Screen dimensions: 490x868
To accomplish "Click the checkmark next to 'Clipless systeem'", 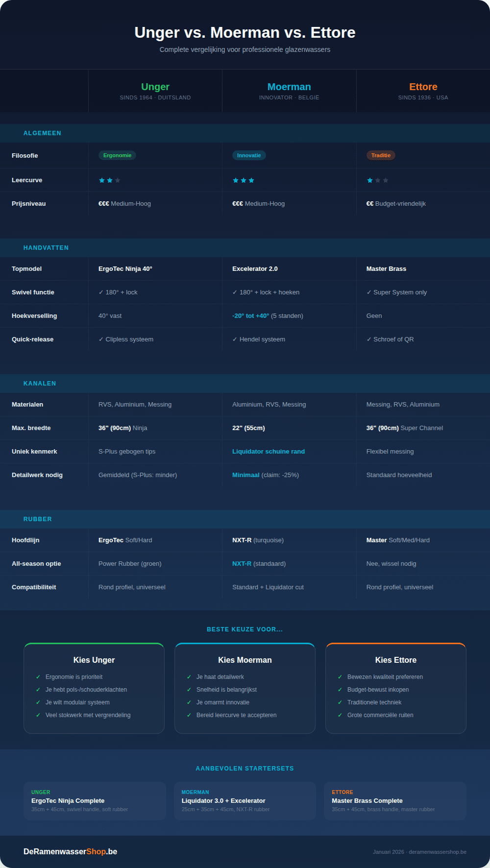I will point(101,339).
